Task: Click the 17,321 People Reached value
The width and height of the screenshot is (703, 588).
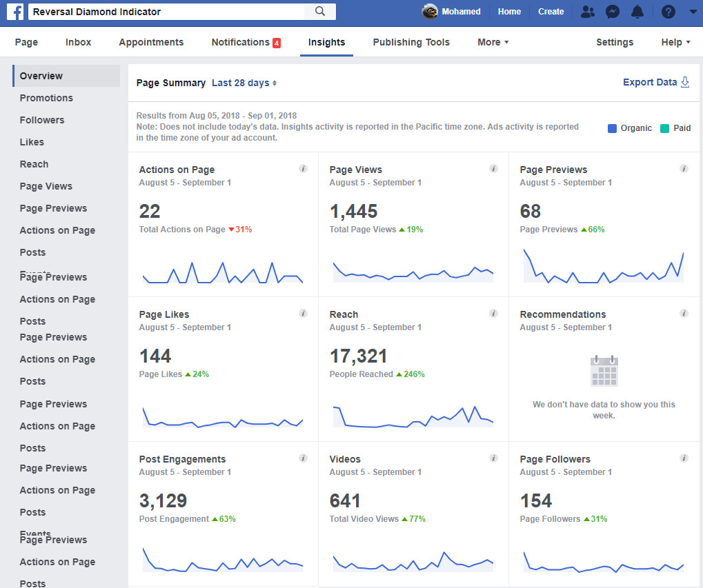Action: pos(358,356)
